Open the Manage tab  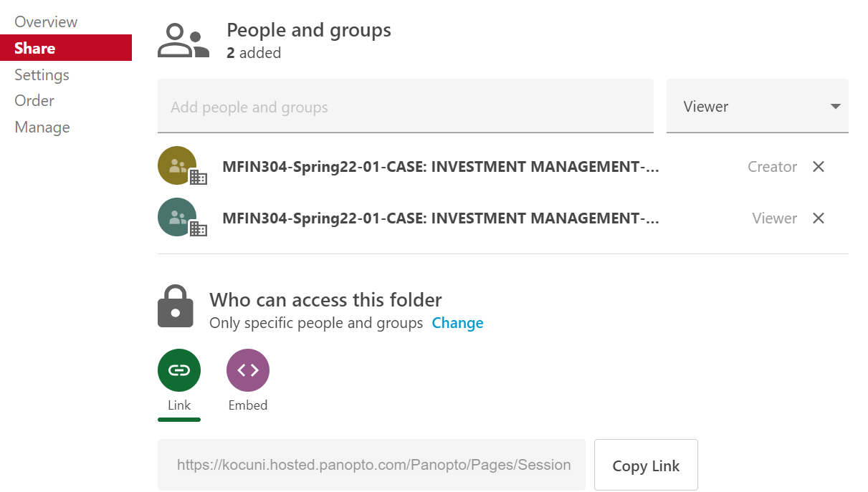pyautogui.click(x=42, y=127)
